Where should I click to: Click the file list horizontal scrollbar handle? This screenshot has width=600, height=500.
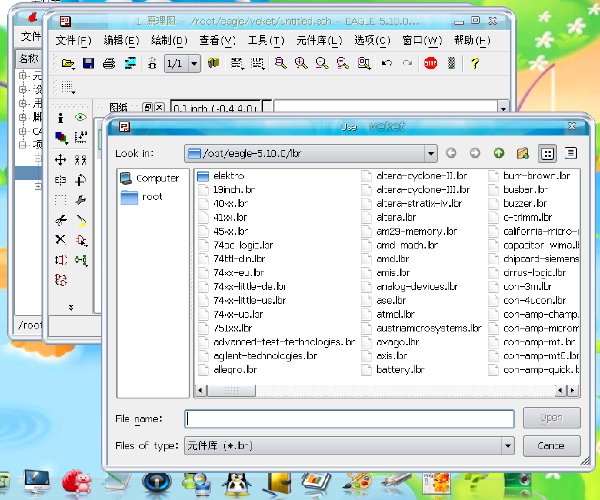coord(232,391)
